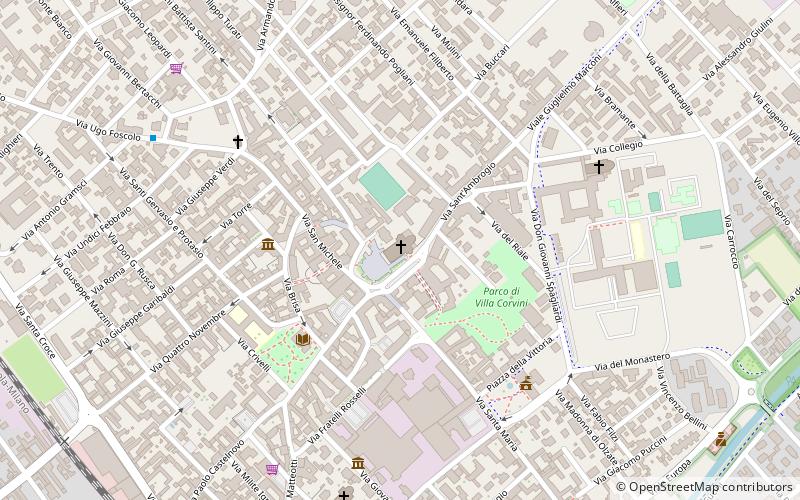Select the Via Bramante street label
The image size is (800, 500).
coord(615,107)
